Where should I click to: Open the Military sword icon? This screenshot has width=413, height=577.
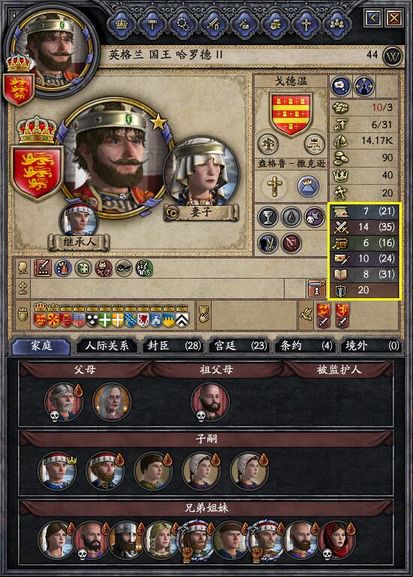(213, 24)
